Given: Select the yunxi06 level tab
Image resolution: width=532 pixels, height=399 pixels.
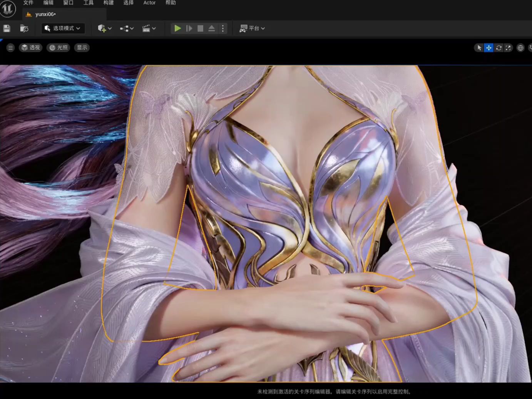Looking at the screenshot, I should (45, 14).
